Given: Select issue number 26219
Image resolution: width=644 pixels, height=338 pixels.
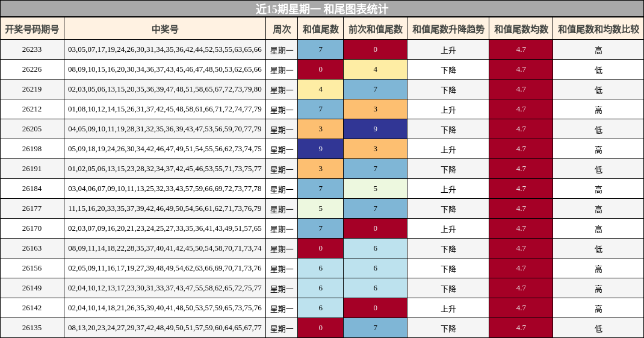Looking at the screenshot, I should [x=32, y=89].
